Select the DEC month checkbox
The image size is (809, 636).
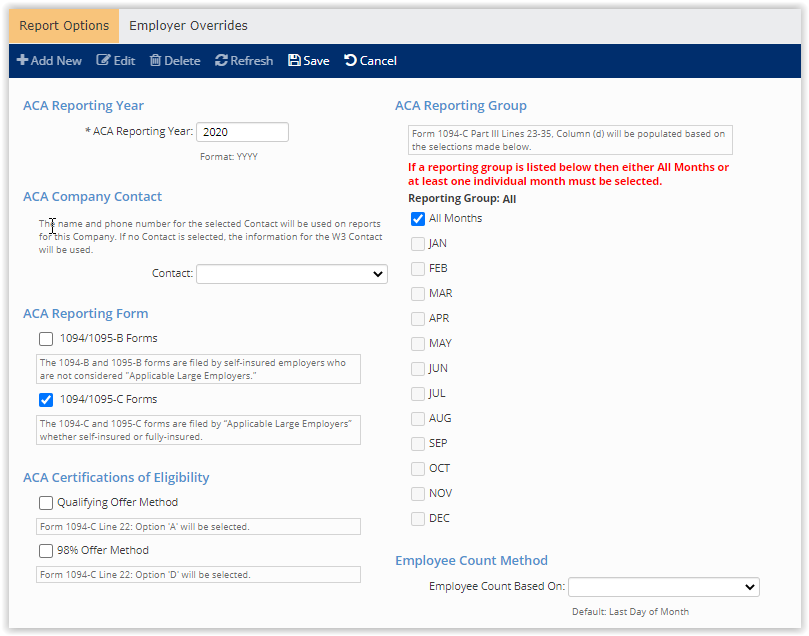coord(418,519)
